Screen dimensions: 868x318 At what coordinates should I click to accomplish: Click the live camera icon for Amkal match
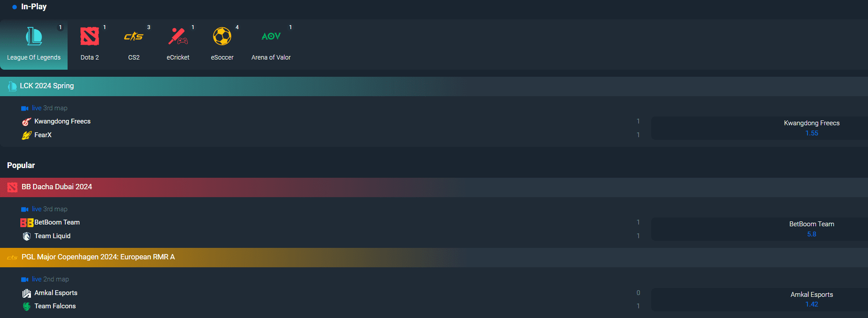25,280
